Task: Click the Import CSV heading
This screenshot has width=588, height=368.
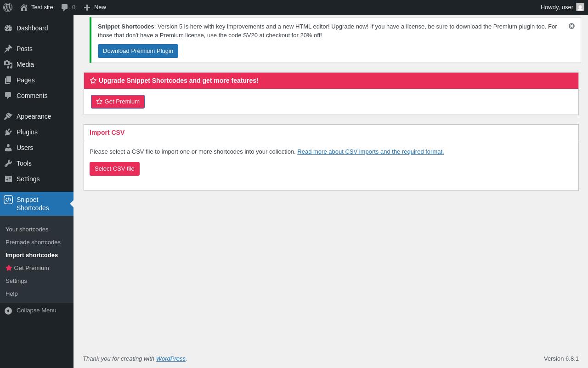Action: 107,132
